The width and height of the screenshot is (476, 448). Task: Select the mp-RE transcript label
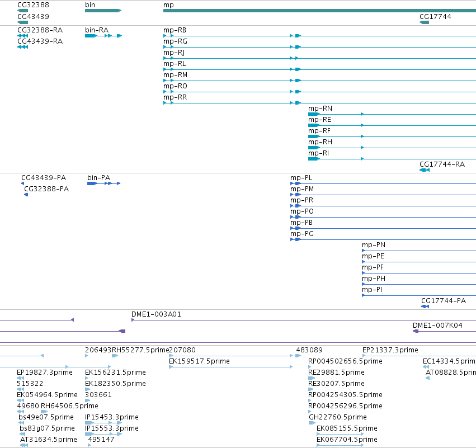click(319, 119)
